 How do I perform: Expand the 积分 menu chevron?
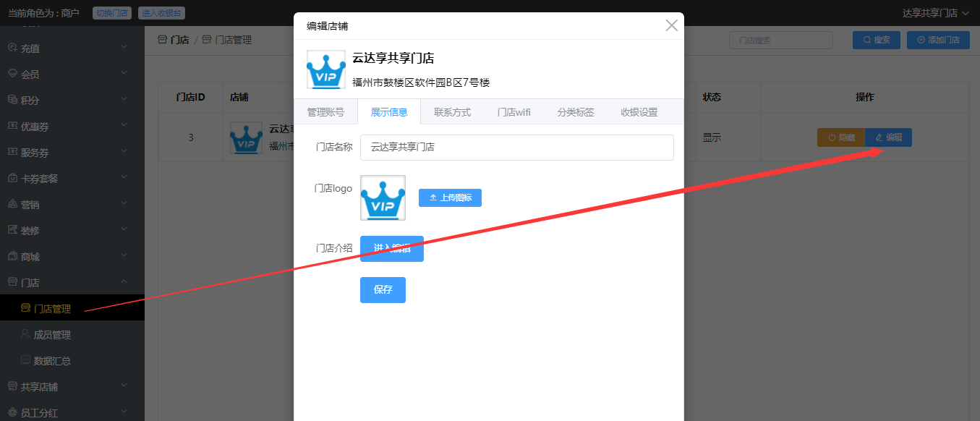124,99
